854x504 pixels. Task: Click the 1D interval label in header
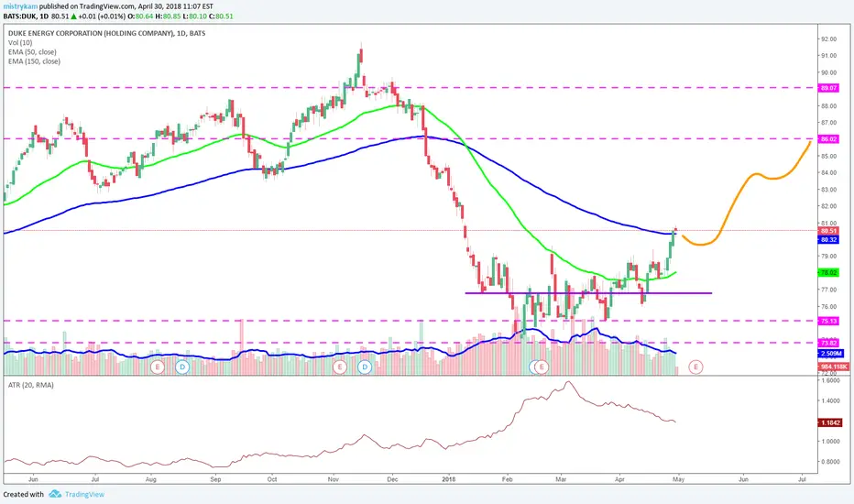(x=44, y=16)
